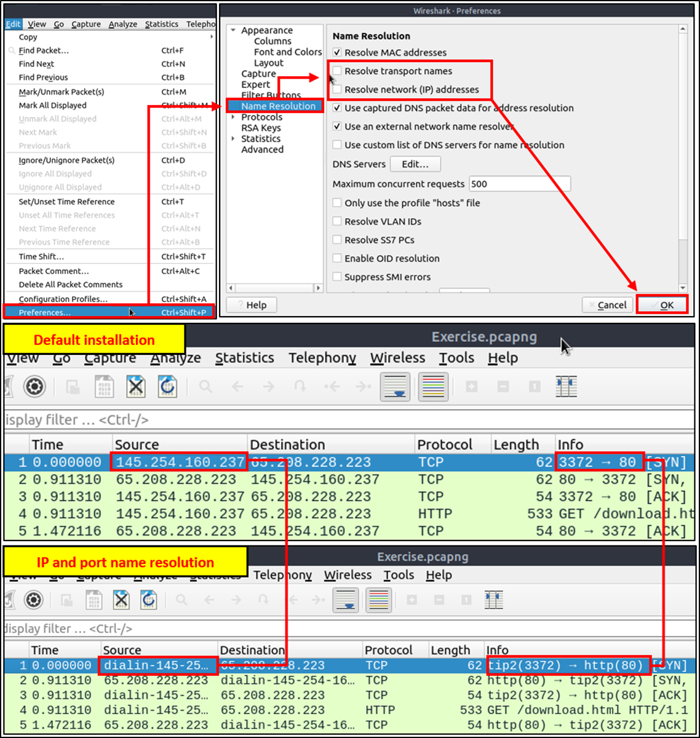Click resize columns icon in name resolution window
Viewport: 700px width, 738px height.
pyautogui.click(x=493, y=600)
